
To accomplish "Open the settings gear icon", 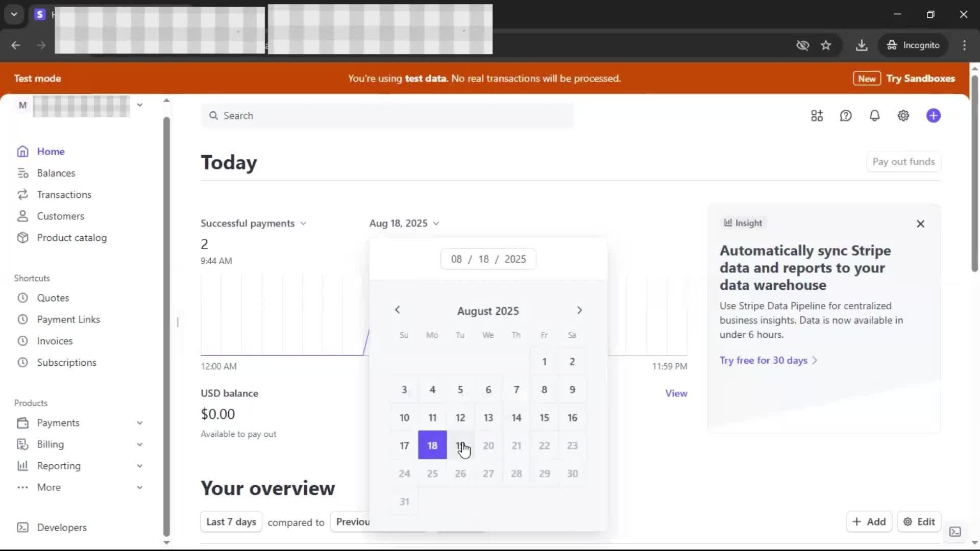I will click(903, 116).
